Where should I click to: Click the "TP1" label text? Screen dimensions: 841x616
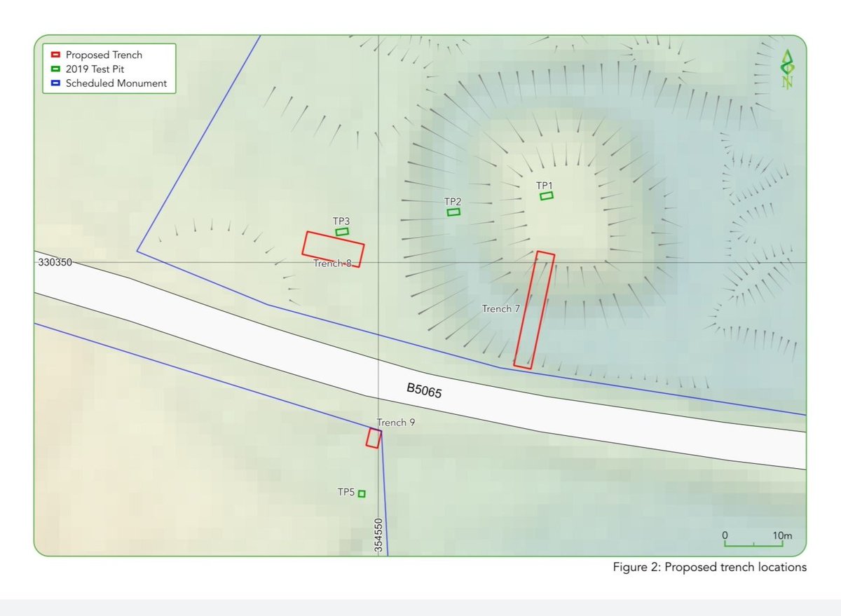point(545,185)
